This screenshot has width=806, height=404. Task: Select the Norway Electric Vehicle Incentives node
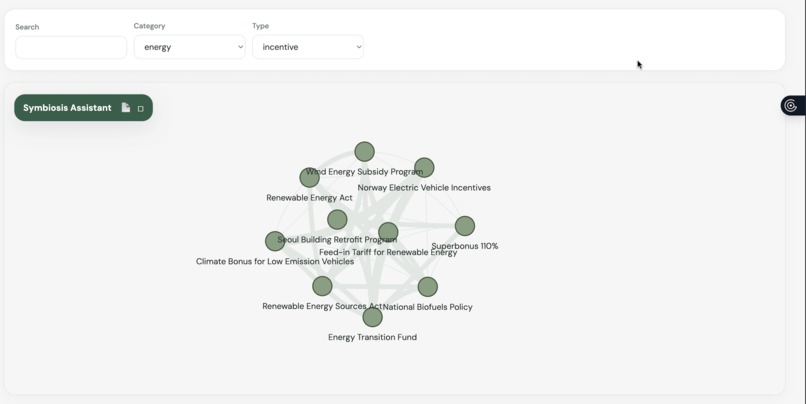coord(424,168)
